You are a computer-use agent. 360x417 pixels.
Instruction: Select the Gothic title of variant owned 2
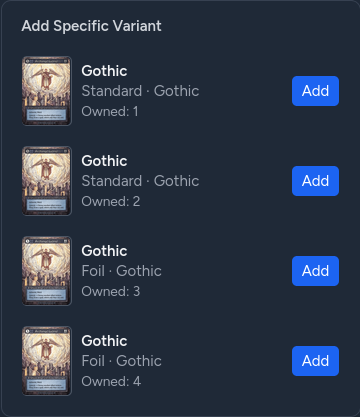pos(104,161)
